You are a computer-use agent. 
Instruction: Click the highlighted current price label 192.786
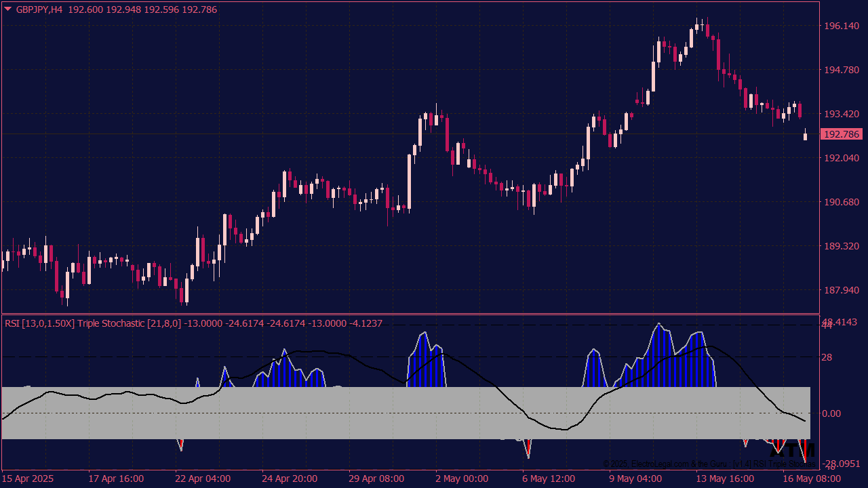click(x=840, y=134)
